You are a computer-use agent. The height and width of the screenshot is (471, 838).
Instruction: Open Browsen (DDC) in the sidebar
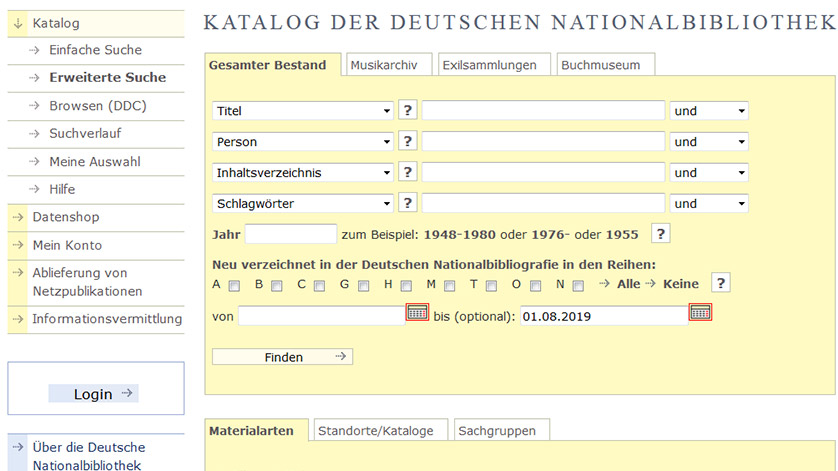97,105
